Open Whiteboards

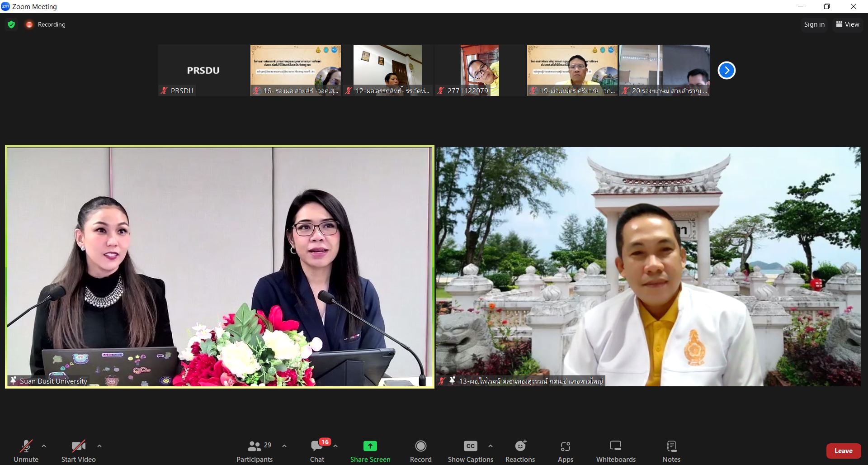615,451
